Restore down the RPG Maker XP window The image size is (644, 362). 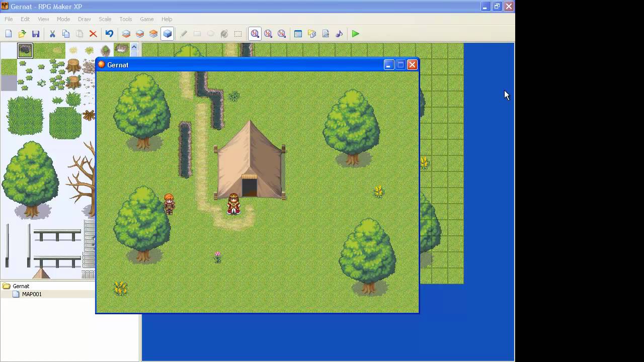tap(497, 7)
